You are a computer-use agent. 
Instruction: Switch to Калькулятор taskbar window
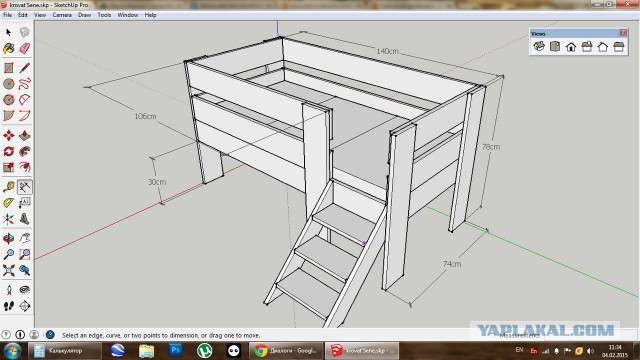64,351
